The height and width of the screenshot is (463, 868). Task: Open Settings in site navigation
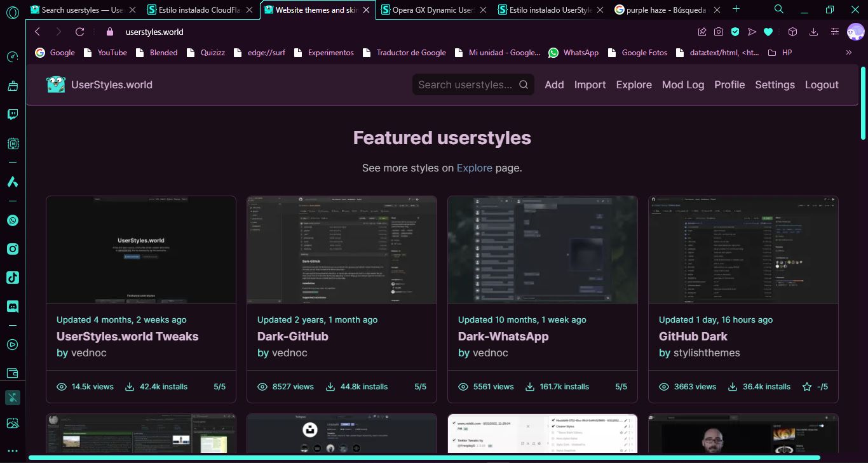(x=775, y=84)
